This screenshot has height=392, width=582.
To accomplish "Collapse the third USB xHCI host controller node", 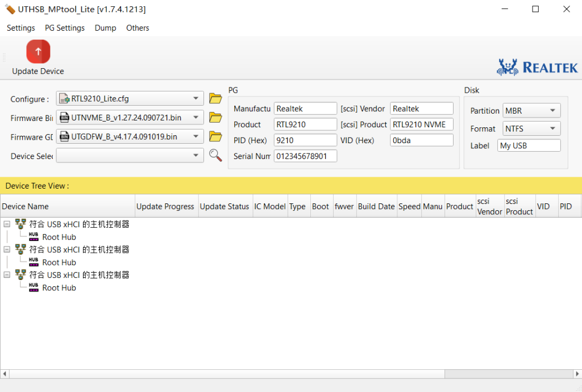I will click(x=7, y=275).
